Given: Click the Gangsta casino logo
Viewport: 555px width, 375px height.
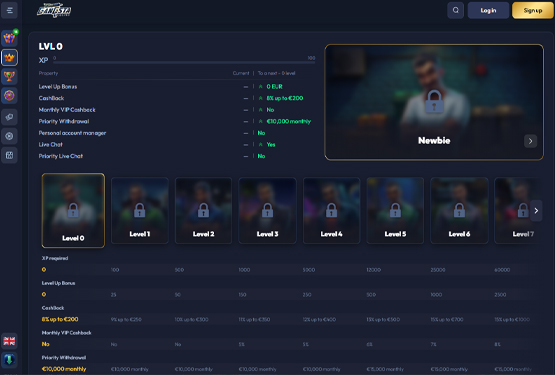Looking at the screenshot, I should (x=54, y=10).
